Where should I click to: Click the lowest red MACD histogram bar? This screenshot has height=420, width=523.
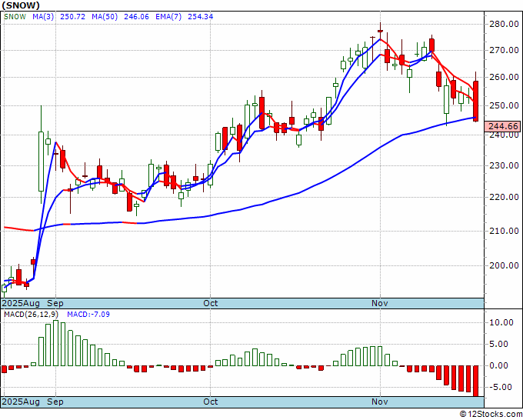point(475,381)
